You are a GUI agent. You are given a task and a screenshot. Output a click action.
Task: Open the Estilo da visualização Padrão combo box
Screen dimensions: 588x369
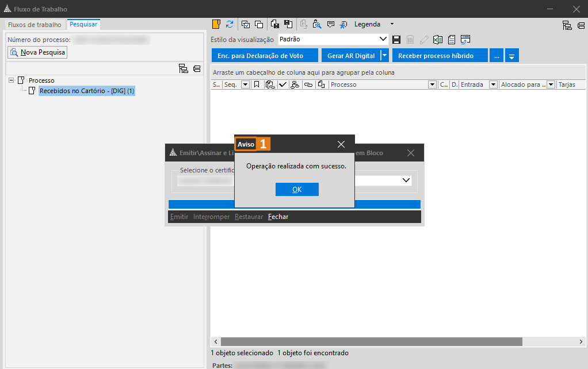pyautogui.click(x=333, y=39)
